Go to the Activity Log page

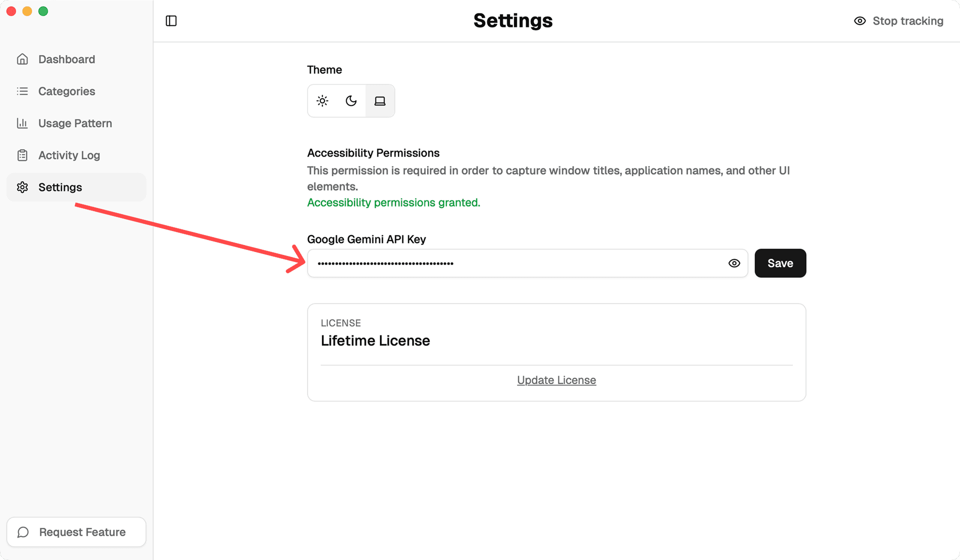click(x=68, y=155)
